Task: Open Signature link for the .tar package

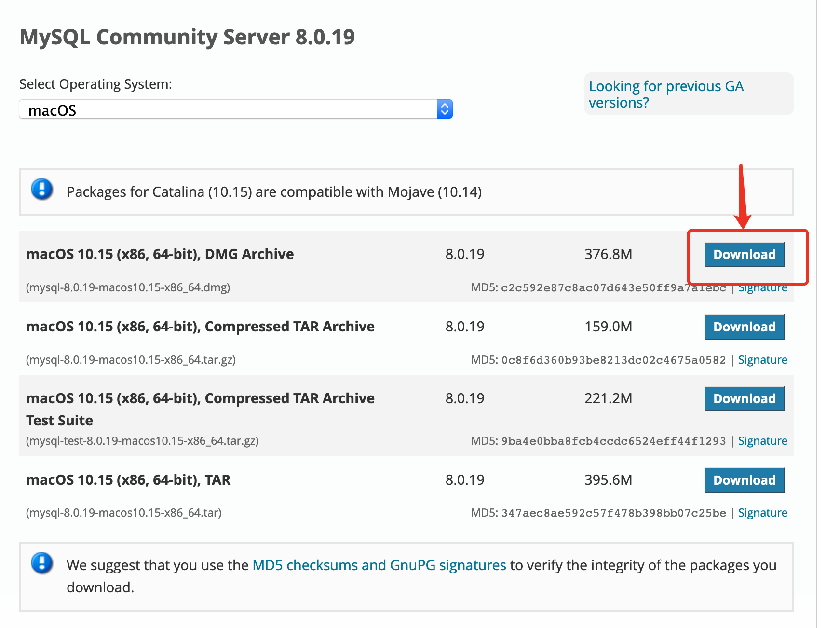Action: (762, 513)
